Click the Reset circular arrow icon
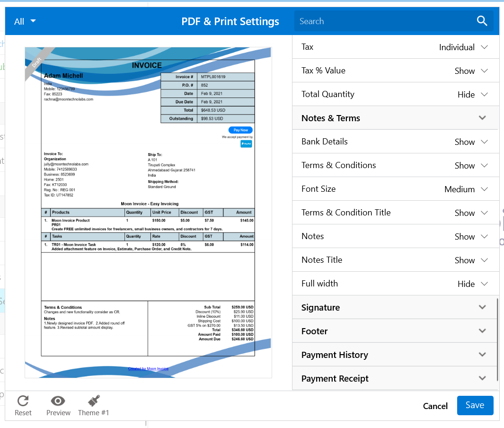This screenshot has height=428, width=504. pos(23,401)
